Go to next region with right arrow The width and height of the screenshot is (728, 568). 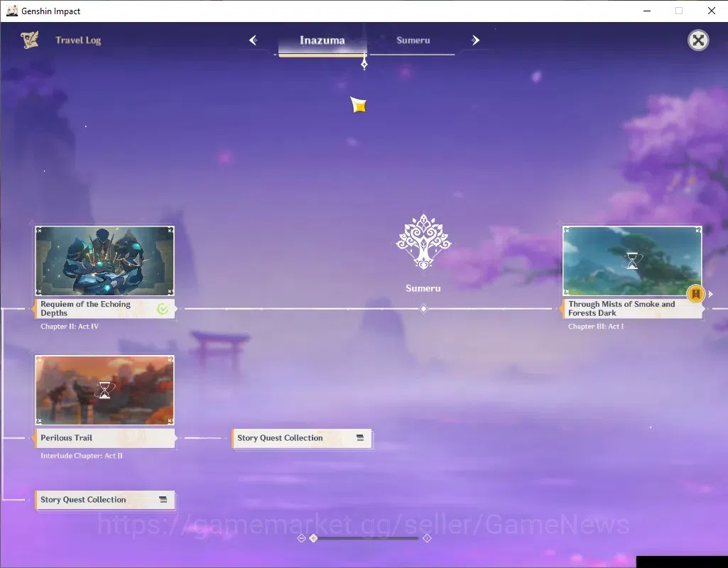pyautogui.click(x=475, y=40)
